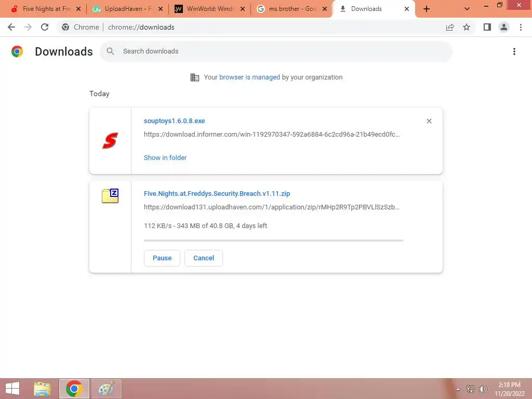Viewport: 532px width, 399px height.
Task: Click the Chrome taskbar icon
Action: point(74,389)
